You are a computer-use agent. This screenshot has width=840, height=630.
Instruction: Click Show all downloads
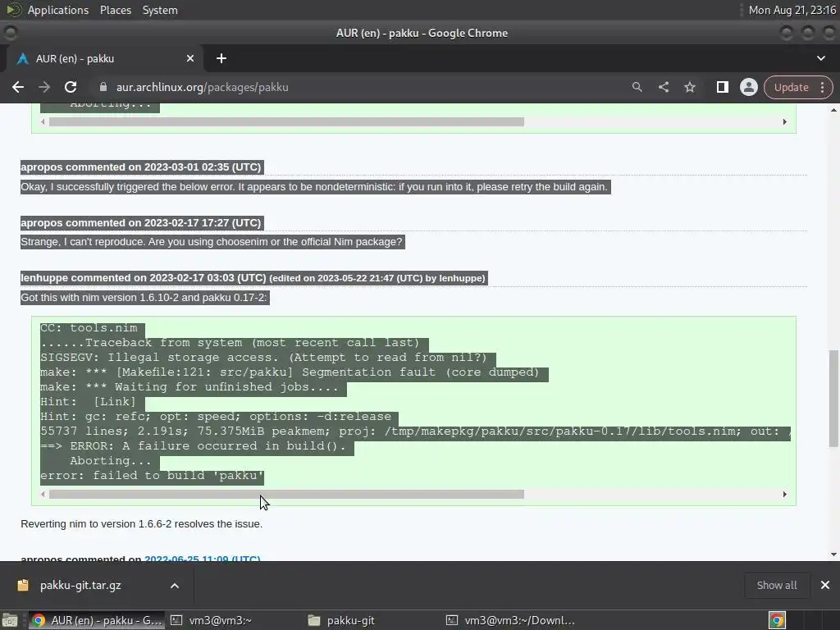point(776,586)
